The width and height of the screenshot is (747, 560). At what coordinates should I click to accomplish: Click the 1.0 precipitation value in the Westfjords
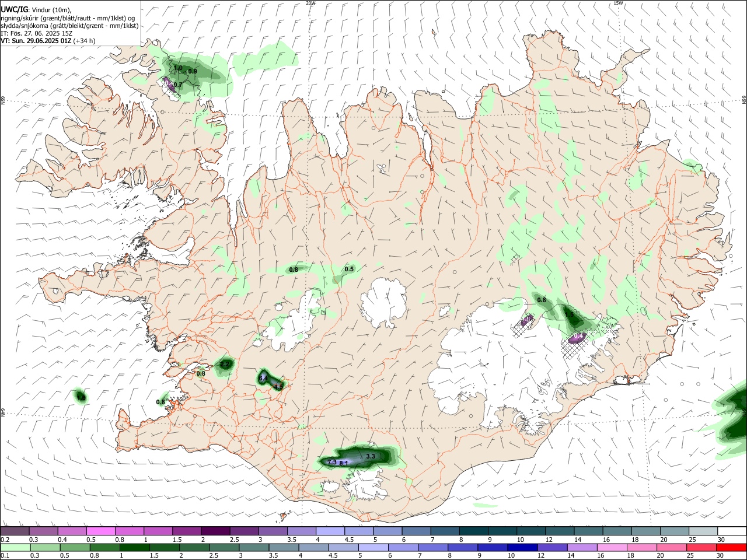(x=178, y=68)
